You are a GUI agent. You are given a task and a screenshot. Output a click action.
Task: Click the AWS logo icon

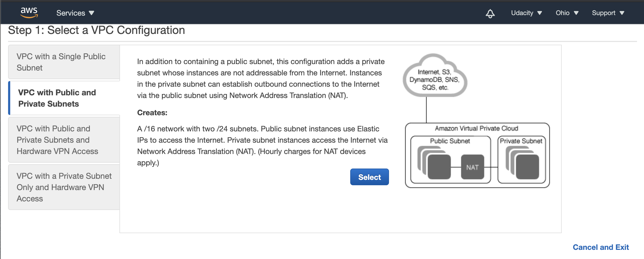[x=29, y=13]
